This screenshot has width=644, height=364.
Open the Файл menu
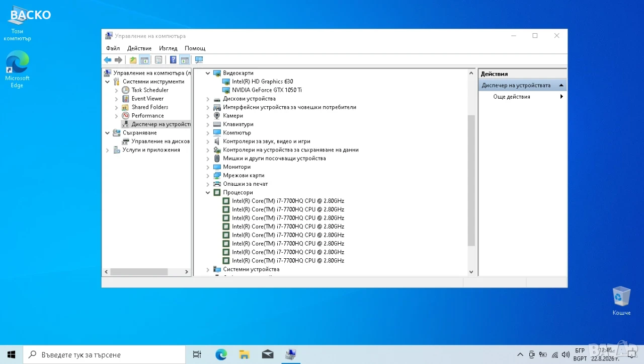click(x=113, y=48)
